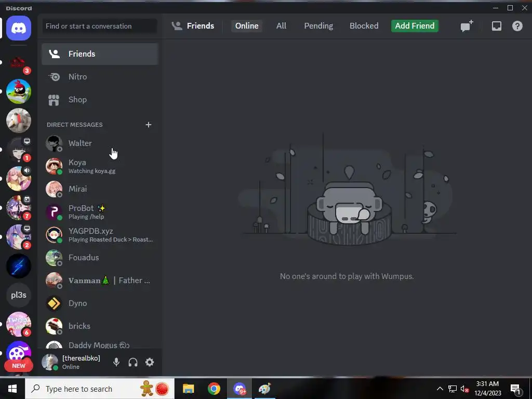The height and width of the screenshot is (399, 532).
Task: Click the DIRECT MESSAGES section header
Action: 75,125
